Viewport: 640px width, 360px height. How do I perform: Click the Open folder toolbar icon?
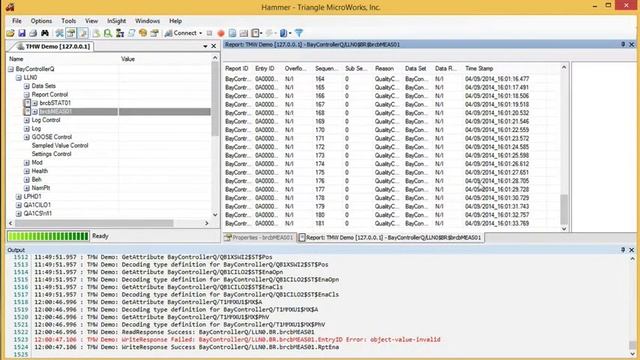click(x=10, y=33)
